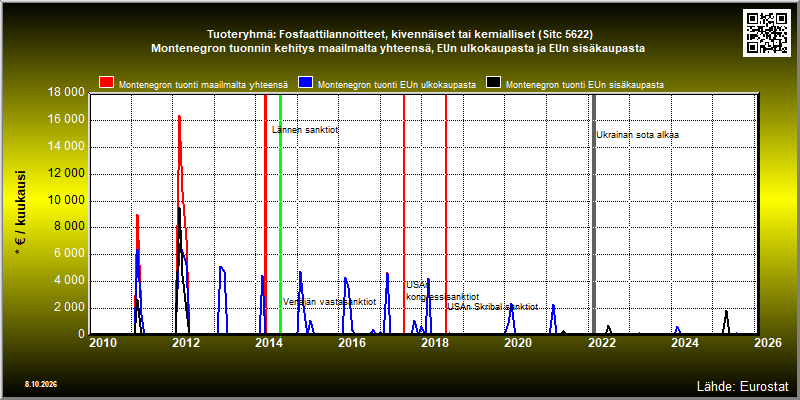Click the 'Lännen sanktiot' annotation
This screenshot has height=400, width=800.
point(305,130)
